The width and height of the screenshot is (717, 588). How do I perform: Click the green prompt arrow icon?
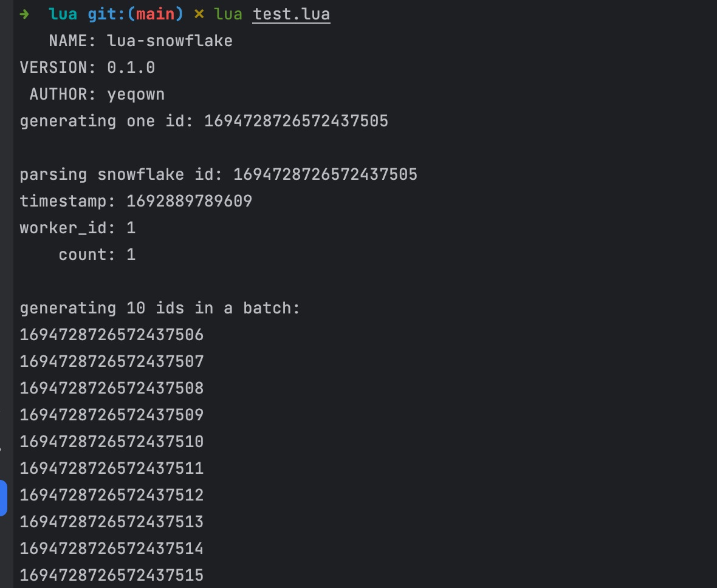click(24, 14)
